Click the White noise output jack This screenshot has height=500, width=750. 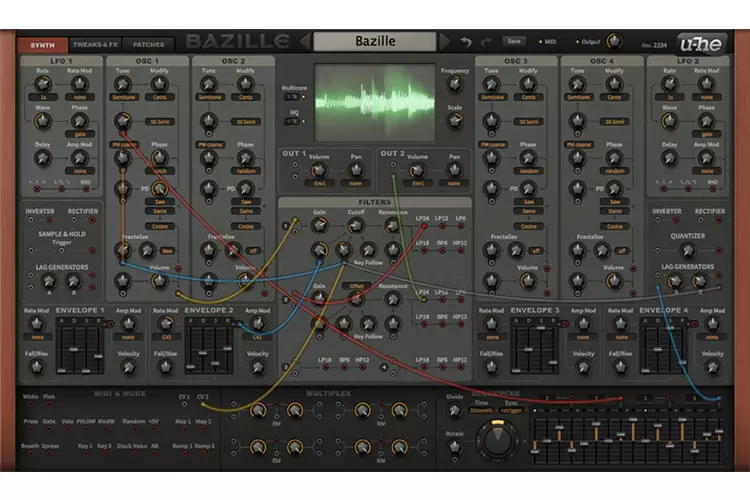click(31, 404)
